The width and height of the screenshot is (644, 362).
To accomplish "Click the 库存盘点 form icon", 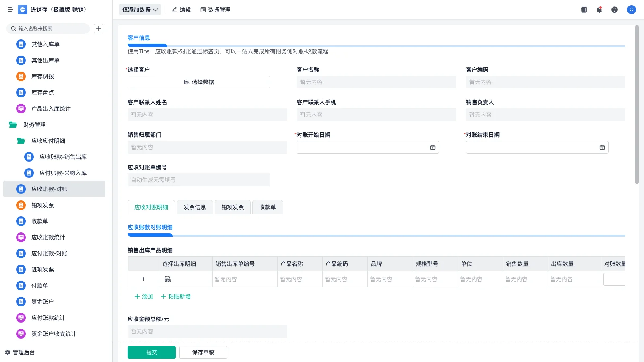I will tap(21, 93).
